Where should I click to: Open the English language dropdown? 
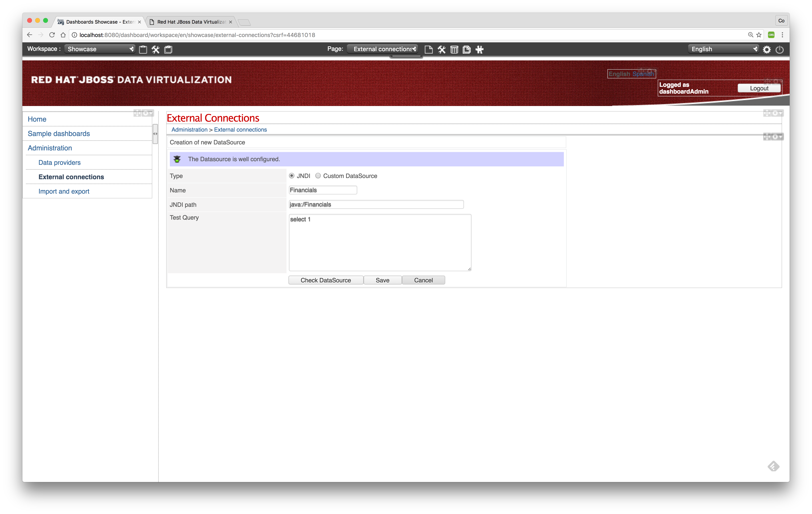point(722,49)
